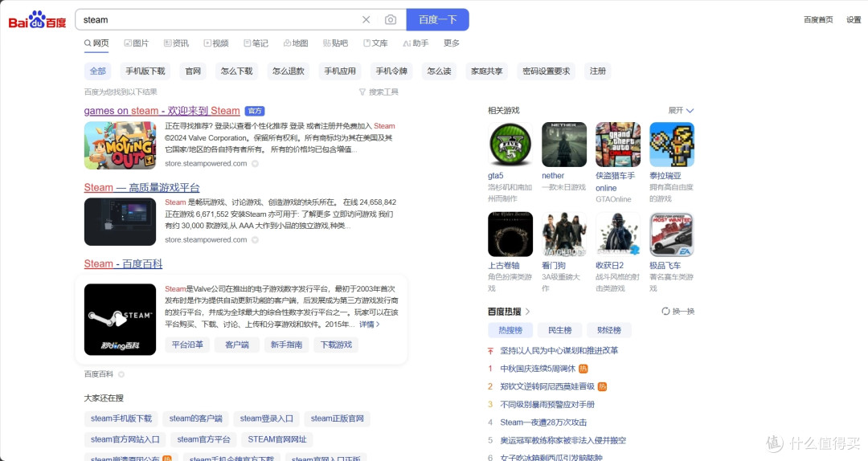Click the 极品飞车 game icon
This screenshot has width=868, height=461.
click(671, 234)
